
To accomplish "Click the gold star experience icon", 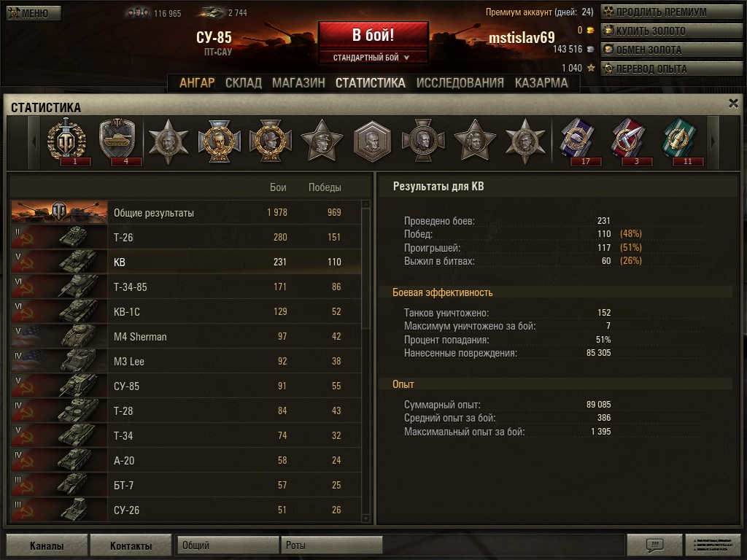I will click(591, 68).
